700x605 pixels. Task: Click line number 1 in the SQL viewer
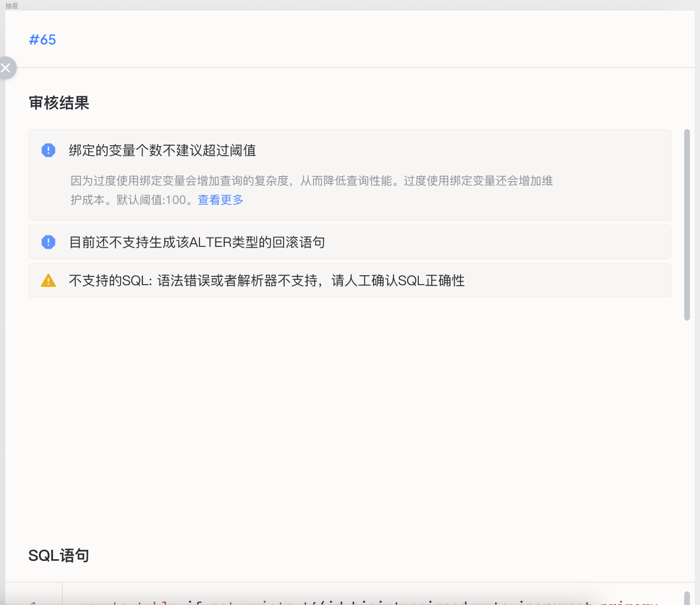point(32,602)
